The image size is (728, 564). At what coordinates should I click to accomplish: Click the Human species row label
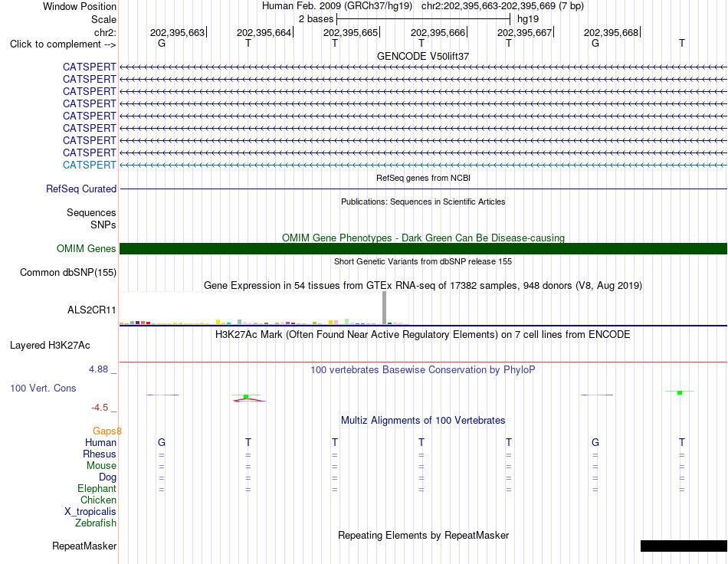click(x=100, y=442)
